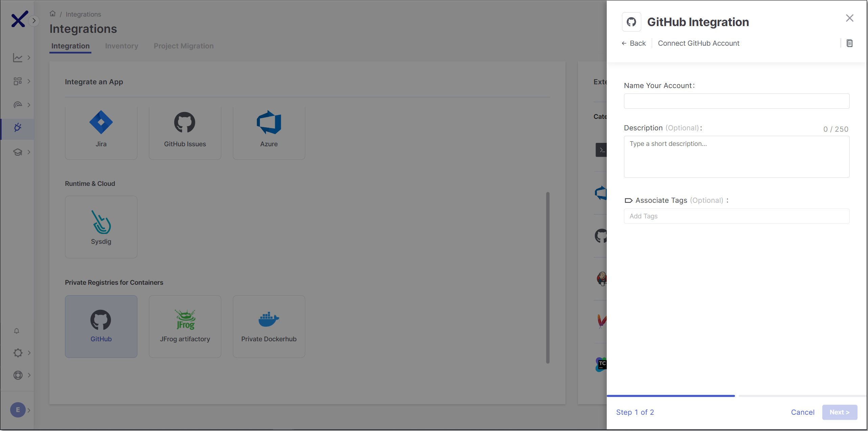Viewport: 868px width, 431px height.
Task: Expand the chevron beside the dashboard icon
Action: (x=29, y=81)
